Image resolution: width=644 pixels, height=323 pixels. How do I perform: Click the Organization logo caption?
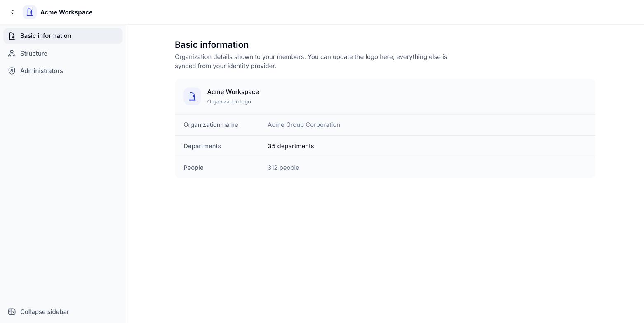coord(229,102)
